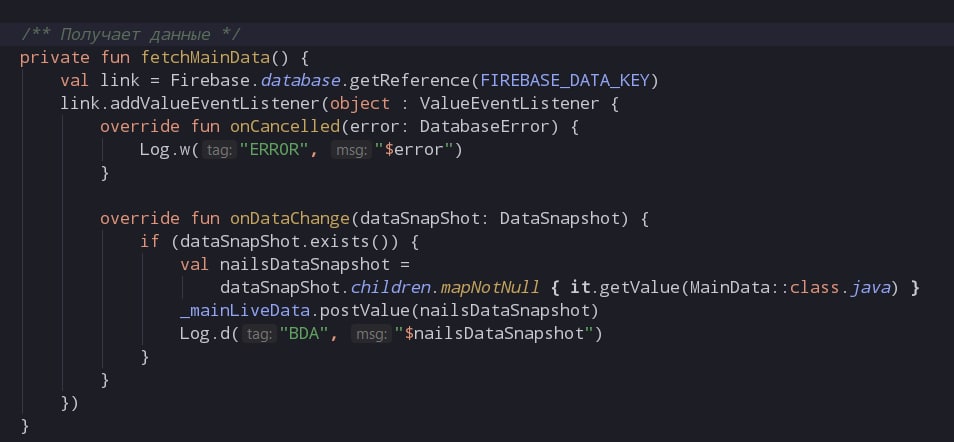The height and width of the screenshot is (442, 954).
Task: Click the "ERROR" string literal
Action: point(274,150)
